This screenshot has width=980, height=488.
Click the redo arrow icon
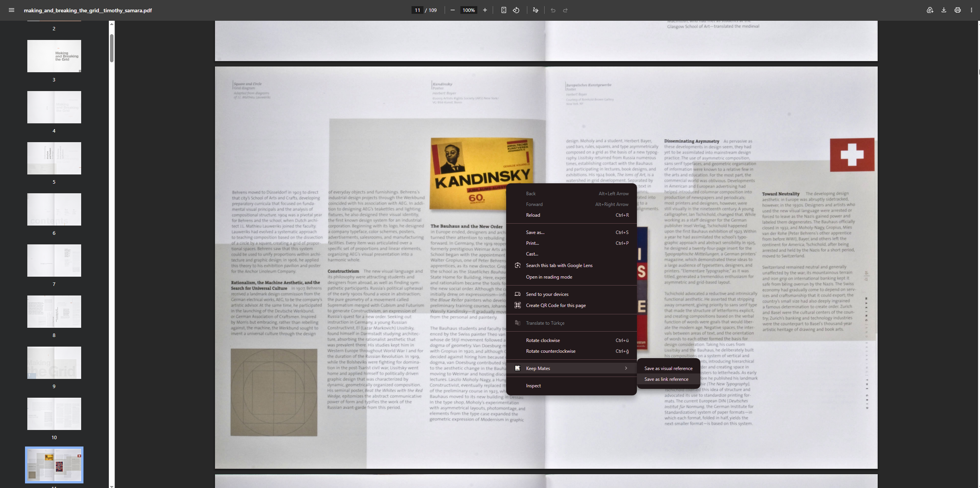[x=565, y=10]
